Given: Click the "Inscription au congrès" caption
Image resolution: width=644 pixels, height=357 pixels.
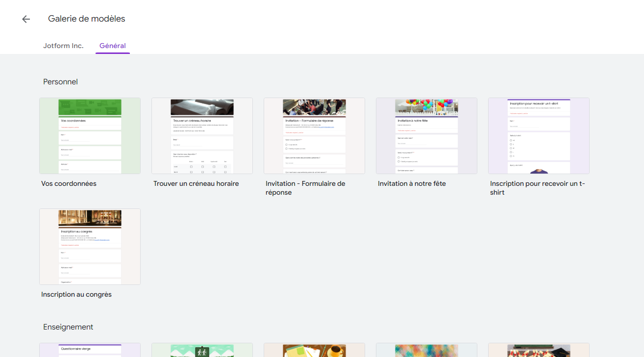Looking at the screenshot, I should click(x=76, y=295).
